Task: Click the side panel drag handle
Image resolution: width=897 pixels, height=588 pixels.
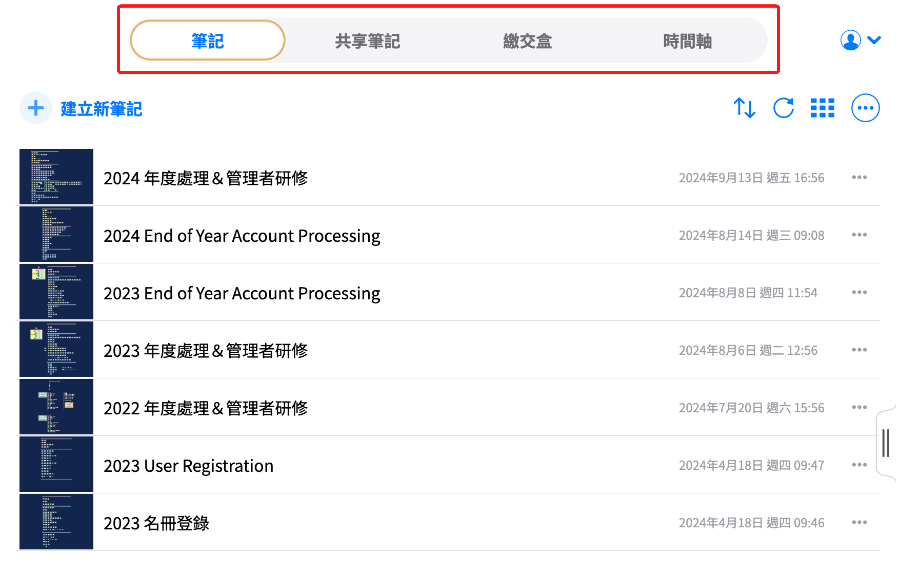Action: pyautogui.click(x=886, y=443)
